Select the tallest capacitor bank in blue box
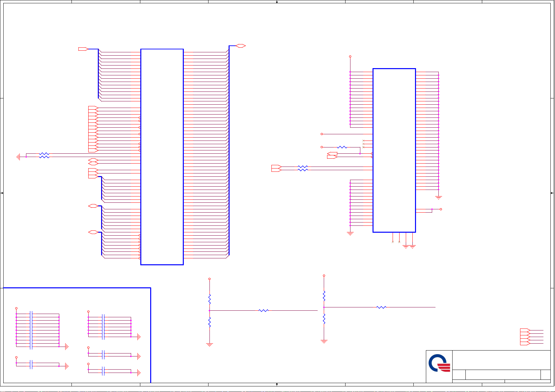Image resolution: width=555 pixels, height=392 pixels. point(31,330)
